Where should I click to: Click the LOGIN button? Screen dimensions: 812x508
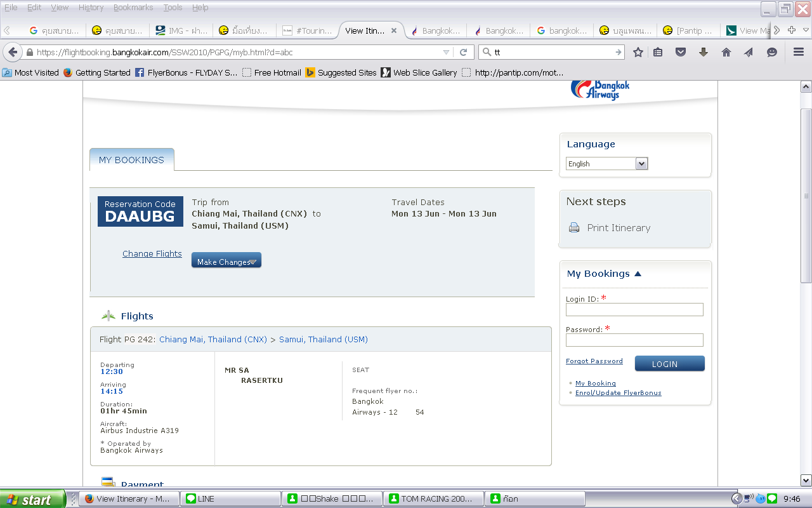tap(670, 364)
